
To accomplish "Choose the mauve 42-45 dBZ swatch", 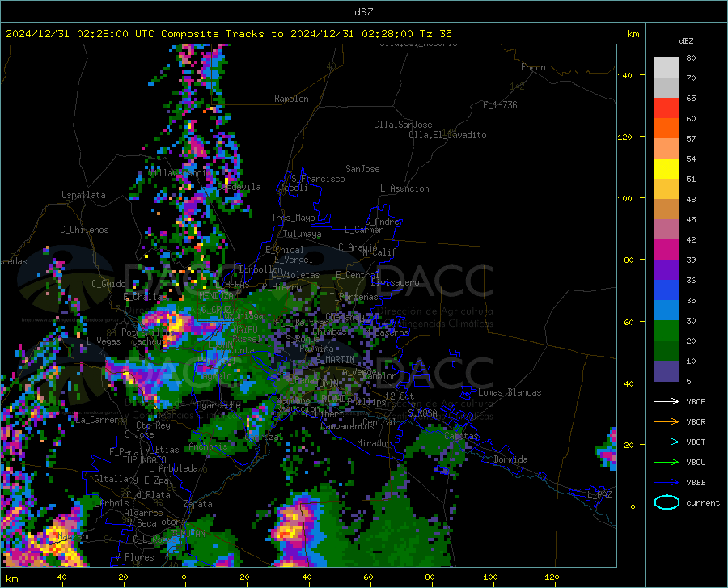I will tap(667, 230).
